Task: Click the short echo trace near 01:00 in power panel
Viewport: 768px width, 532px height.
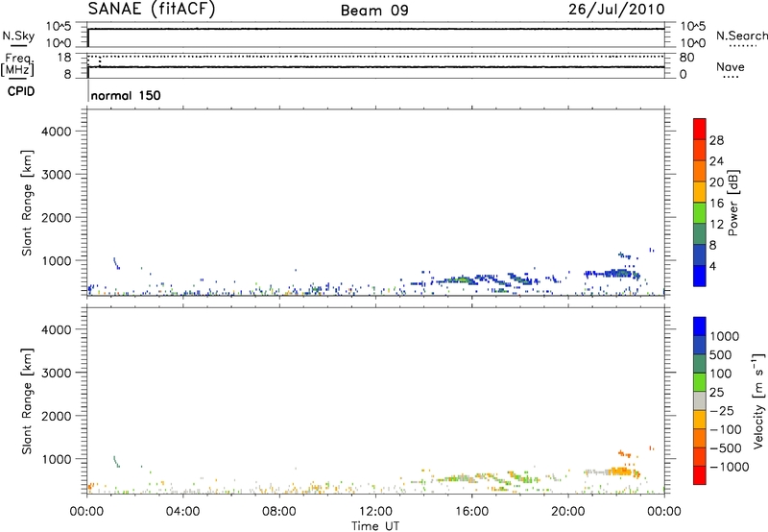Action: [116, 263]
